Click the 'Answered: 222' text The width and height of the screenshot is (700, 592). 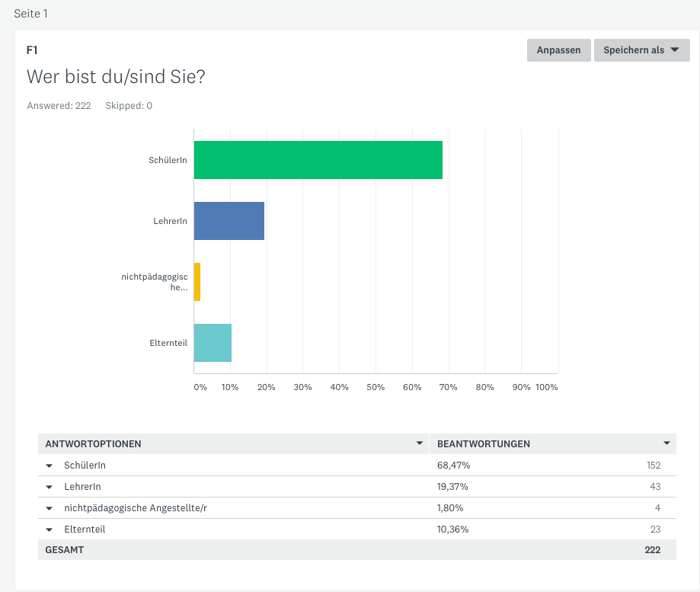(59, 106)
